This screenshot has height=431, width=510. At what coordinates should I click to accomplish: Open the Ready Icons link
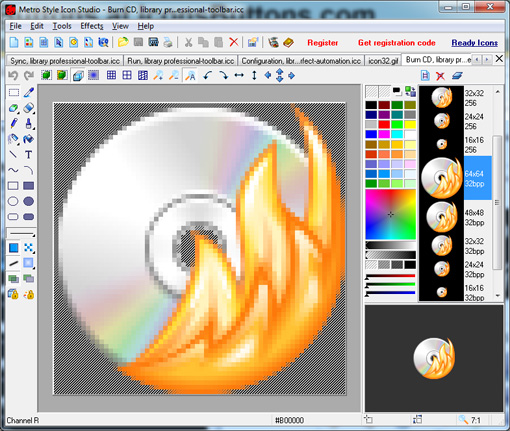[x=475, y=43]
